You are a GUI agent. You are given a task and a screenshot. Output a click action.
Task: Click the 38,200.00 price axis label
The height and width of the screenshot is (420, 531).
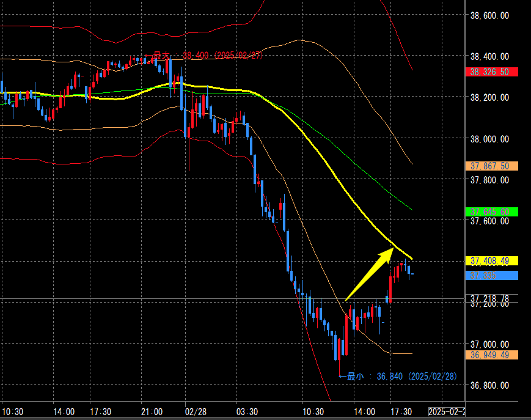click(489, 98)
